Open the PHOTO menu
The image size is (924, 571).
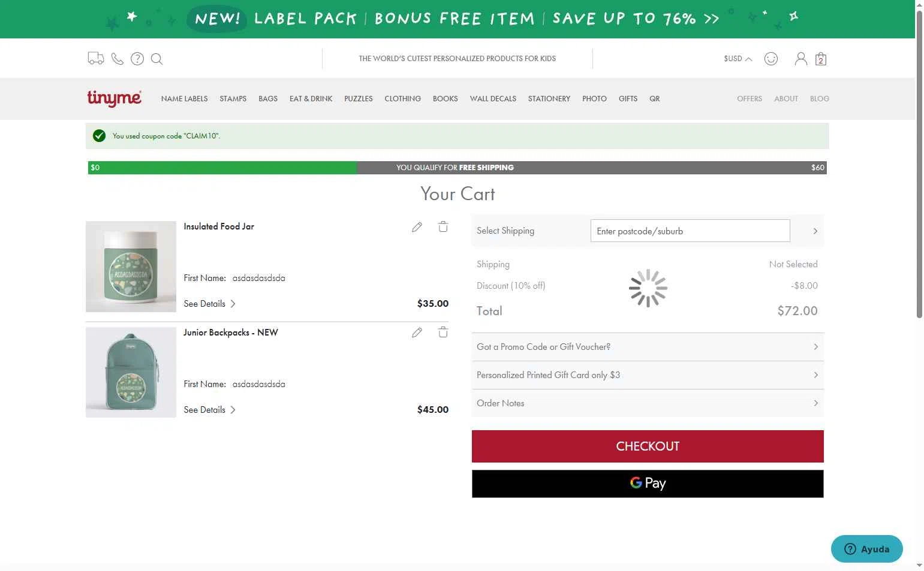point(594,99)
